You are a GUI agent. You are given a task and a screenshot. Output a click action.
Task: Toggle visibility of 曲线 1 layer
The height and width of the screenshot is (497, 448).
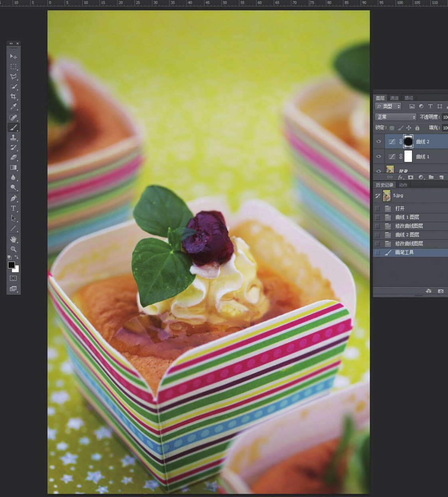pos(379,156)
